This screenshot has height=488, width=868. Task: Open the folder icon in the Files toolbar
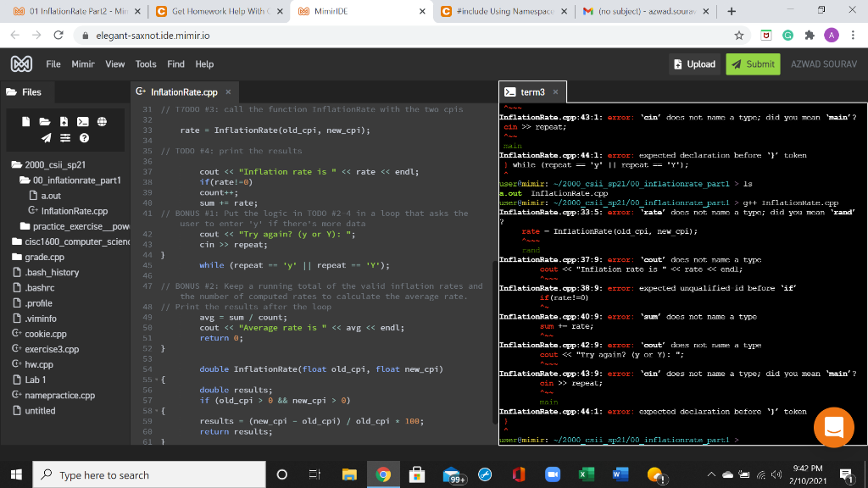click(45, 121)
